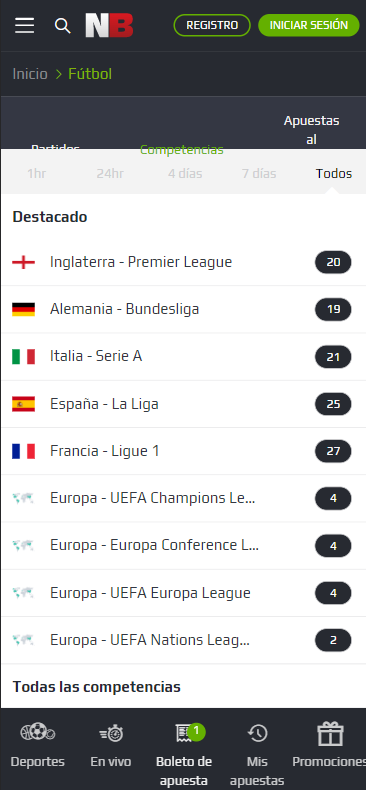Select the 24hr time filter

110,174
